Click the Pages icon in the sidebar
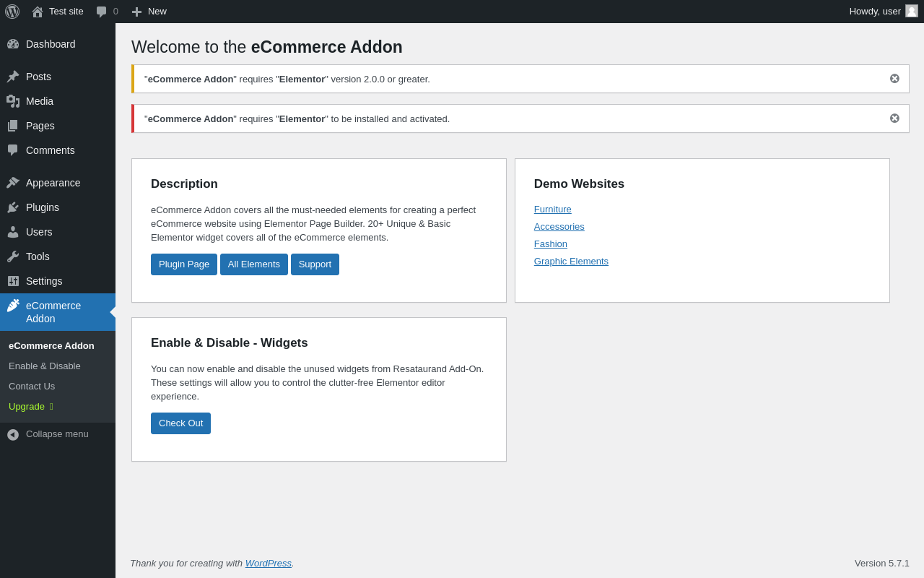Image resolution: width=924 pixels, height=578 pixels. 13,126
